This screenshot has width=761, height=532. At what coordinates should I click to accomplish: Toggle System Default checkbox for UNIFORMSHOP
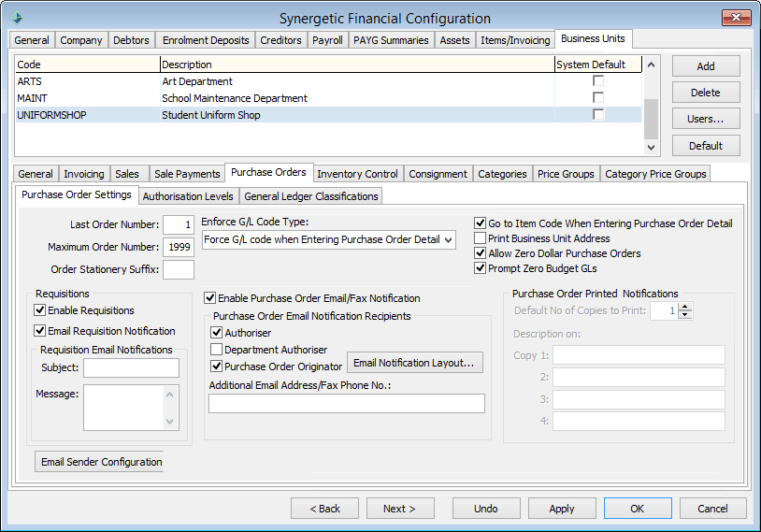pyautogui.click(x=598, y=115)
